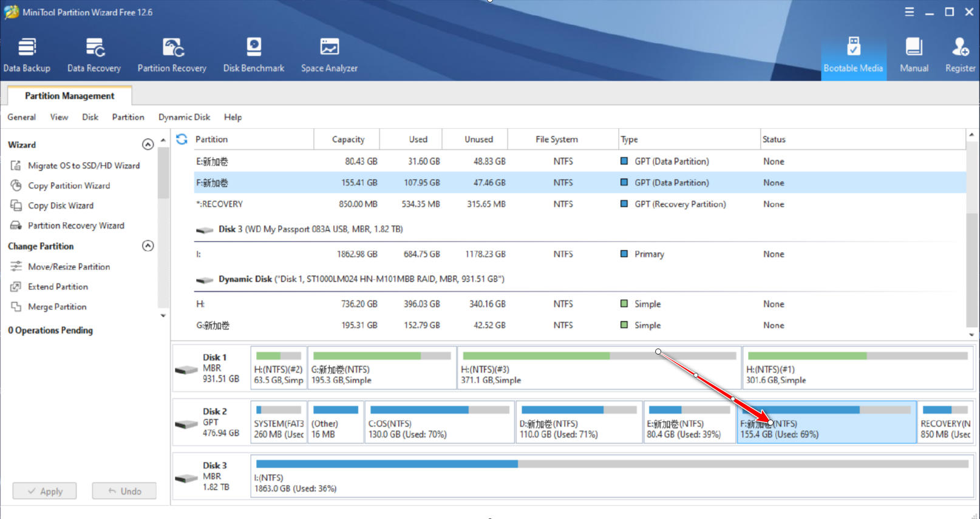Choose Extend Partition

(x=50, y=287)
